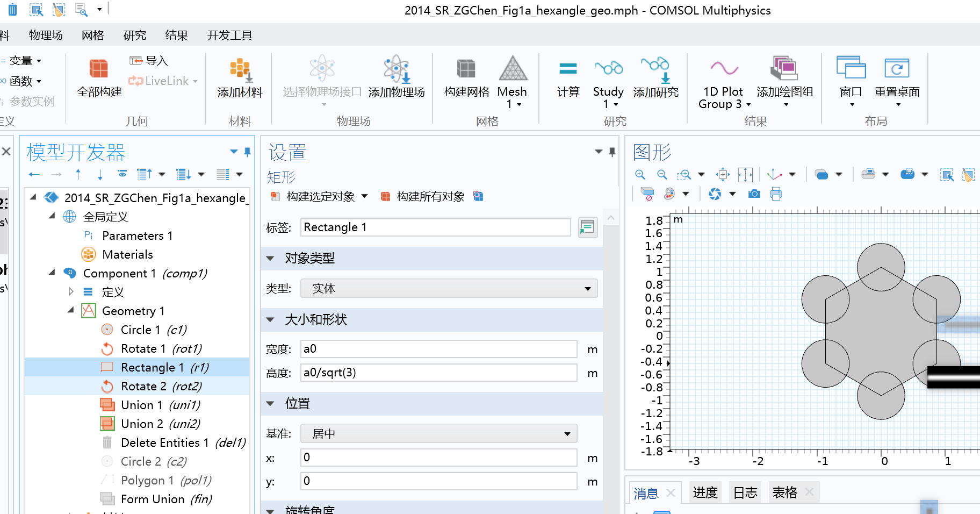
Task: Switch to the Log (日志) tab
Action: pos(745,492)
